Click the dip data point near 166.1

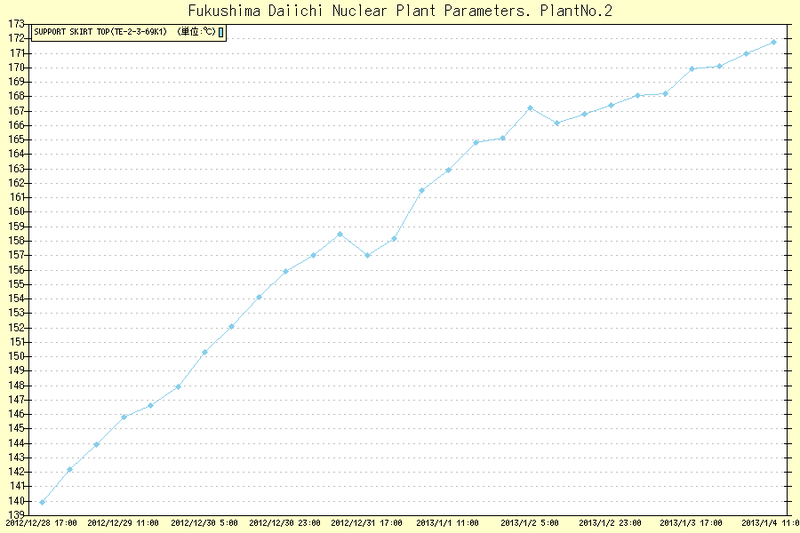coord(557,123)
